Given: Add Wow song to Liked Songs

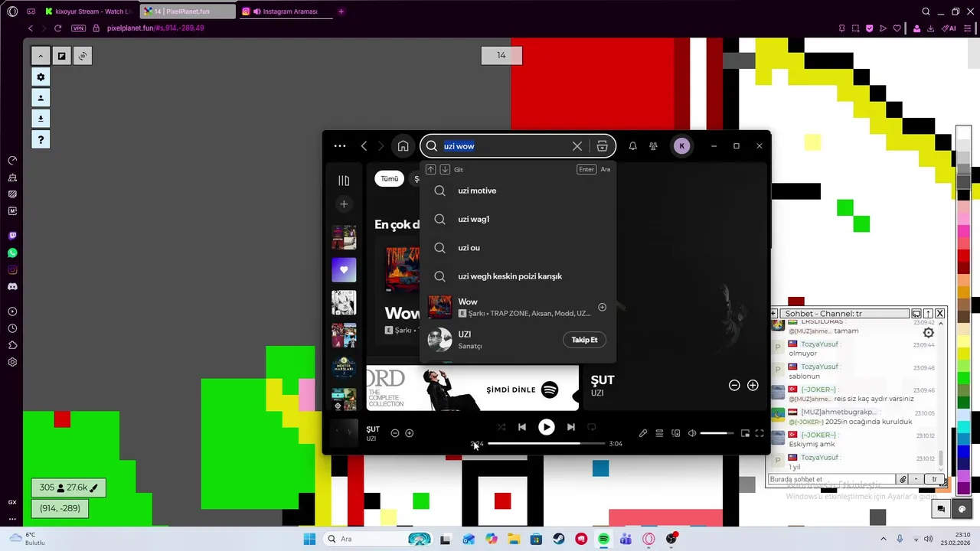Looking at the screenshot, I should 602,307.
